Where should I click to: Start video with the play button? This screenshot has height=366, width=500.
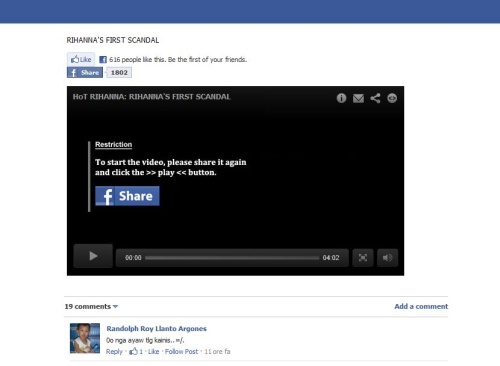click(x=93, y=256)
